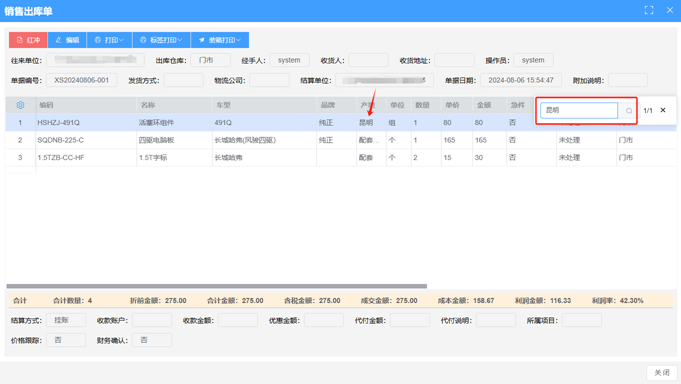681x384 pixels.
Task: Click the 经手人 field showing system
Action: tap(289, 60)
